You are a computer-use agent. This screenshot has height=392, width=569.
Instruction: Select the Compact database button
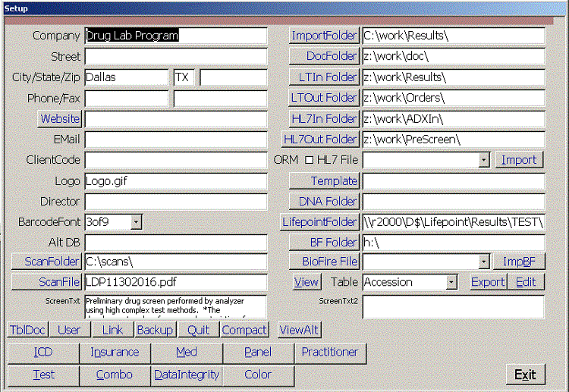(244, 330)
